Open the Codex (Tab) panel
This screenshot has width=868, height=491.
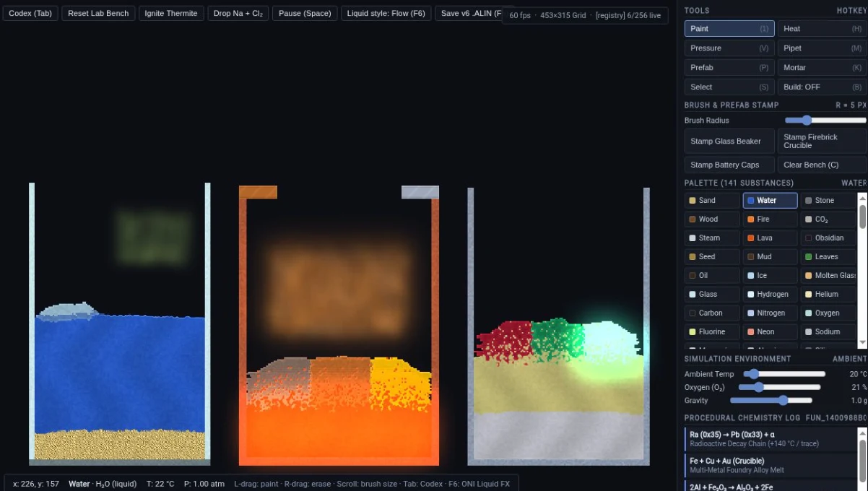(30, 13)
